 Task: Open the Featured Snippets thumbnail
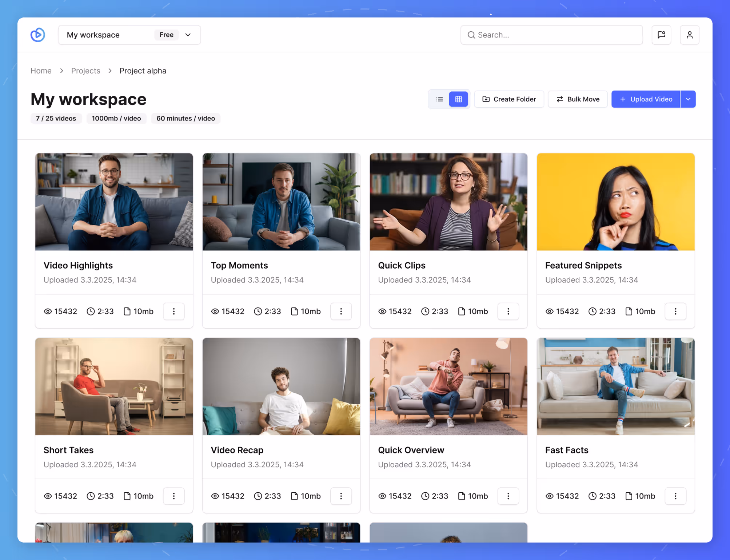(x=616, y=202)
